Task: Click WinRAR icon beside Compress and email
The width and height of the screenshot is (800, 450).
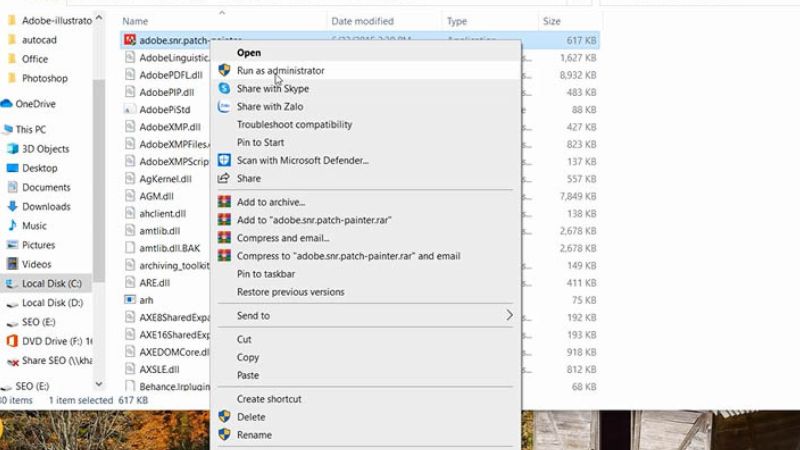Action: click(x=224, y=237)
